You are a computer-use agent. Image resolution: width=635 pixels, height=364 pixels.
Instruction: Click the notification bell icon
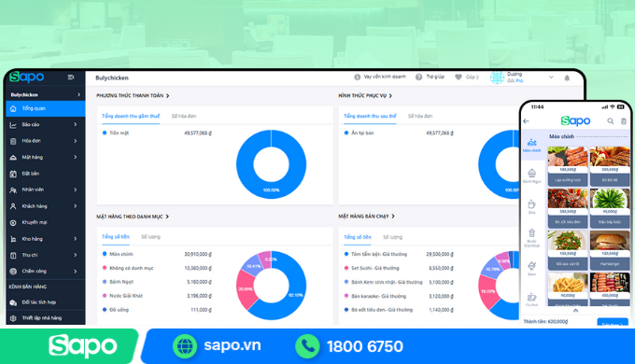(567, 77)
